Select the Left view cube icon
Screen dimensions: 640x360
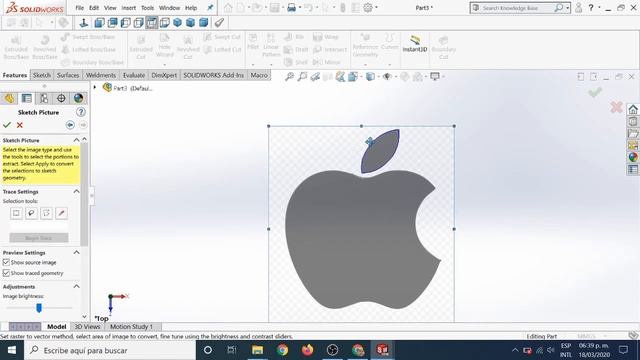pyautogui.click(x=125, y=23)
